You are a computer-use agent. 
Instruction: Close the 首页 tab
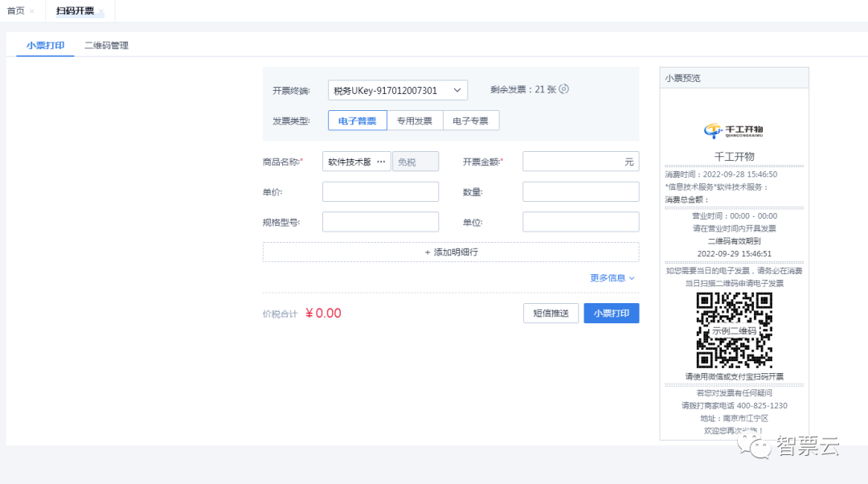pos(31,11)
